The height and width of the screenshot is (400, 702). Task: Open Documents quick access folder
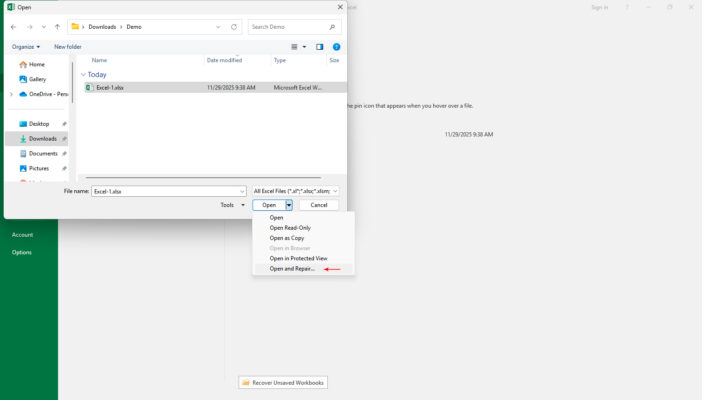pyautogui.click(x=39, y=154)
